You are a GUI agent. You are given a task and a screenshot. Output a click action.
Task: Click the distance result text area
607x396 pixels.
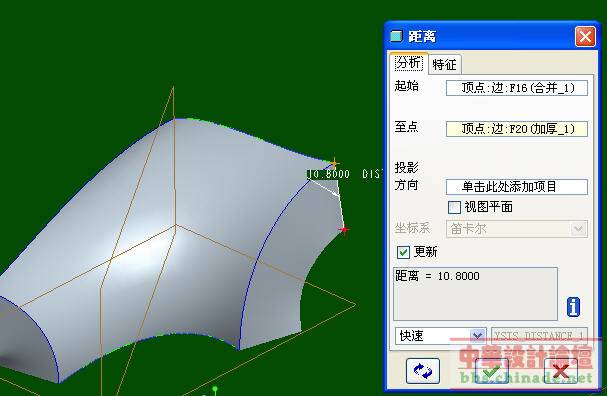click(x=475, y=294)
